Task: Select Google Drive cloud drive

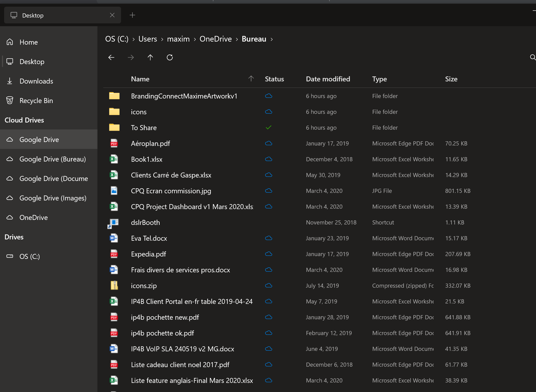Action: pos(49,140)
